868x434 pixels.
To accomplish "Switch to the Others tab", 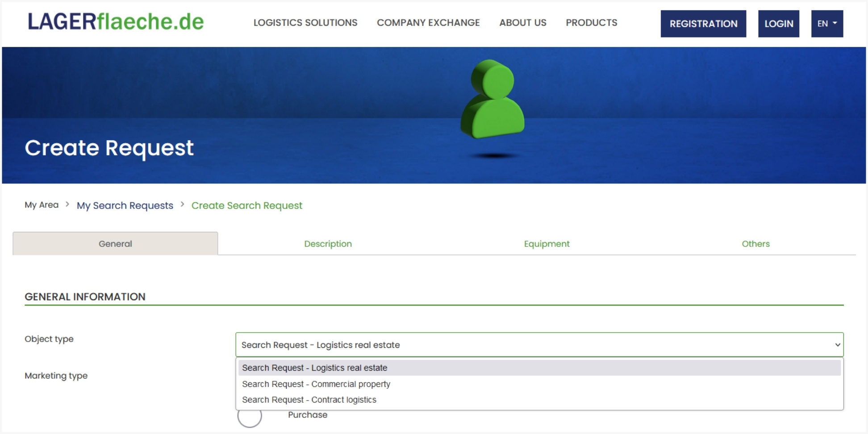I will pyautogui.click(x=755, y=244).
